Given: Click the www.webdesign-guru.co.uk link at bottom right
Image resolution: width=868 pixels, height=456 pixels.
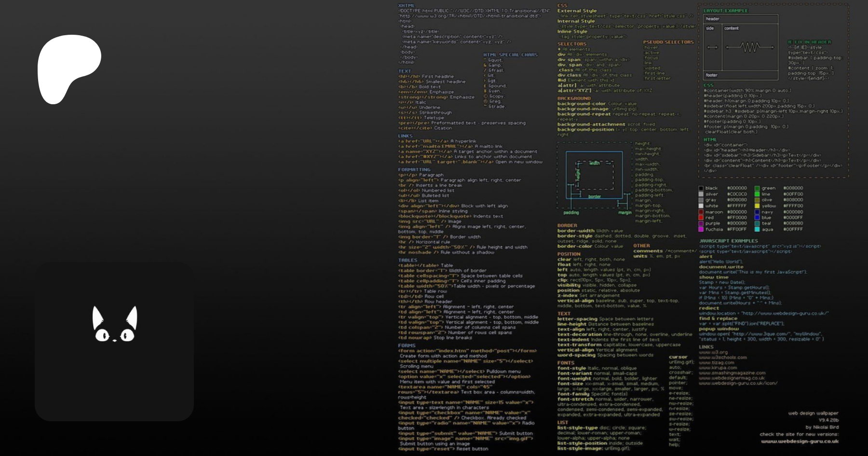Looking at the screenshot, I should tap(800, 441).
